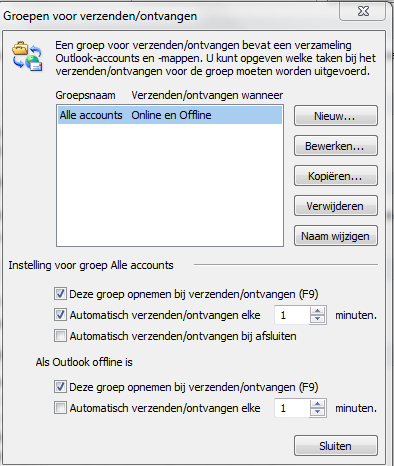The width and height of the screenshot is (394, 466).
Task: Increase offline minutes with up arrow
Action: [317, 404]
